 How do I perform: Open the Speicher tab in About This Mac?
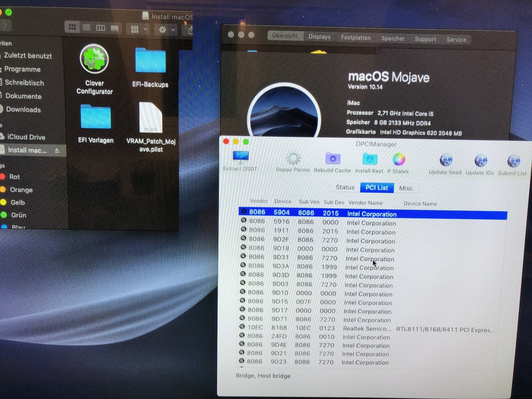click(393, 38)
